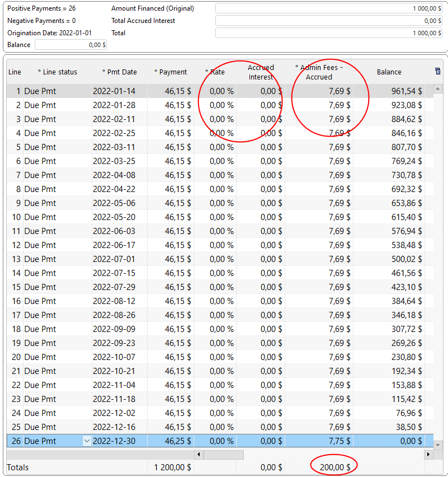
Task: Click the Amount Financed (Original) field
Action: click(x=328, y=8)
